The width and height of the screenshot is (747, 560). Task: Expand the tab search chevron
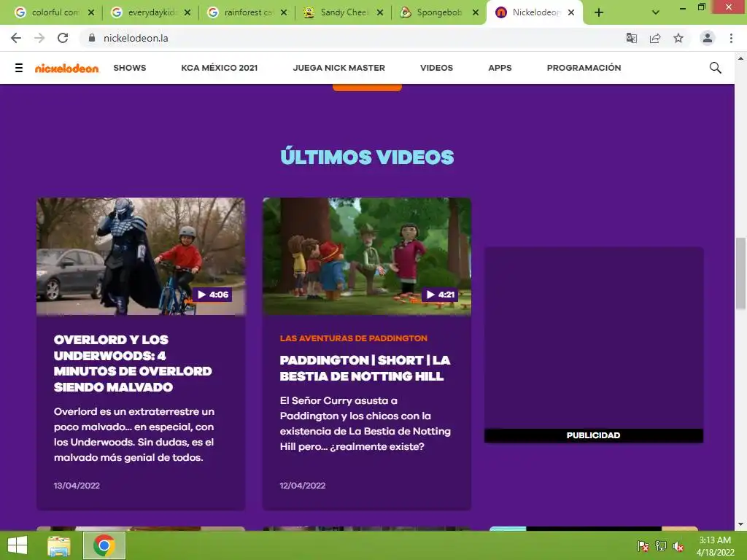(656, 13)
